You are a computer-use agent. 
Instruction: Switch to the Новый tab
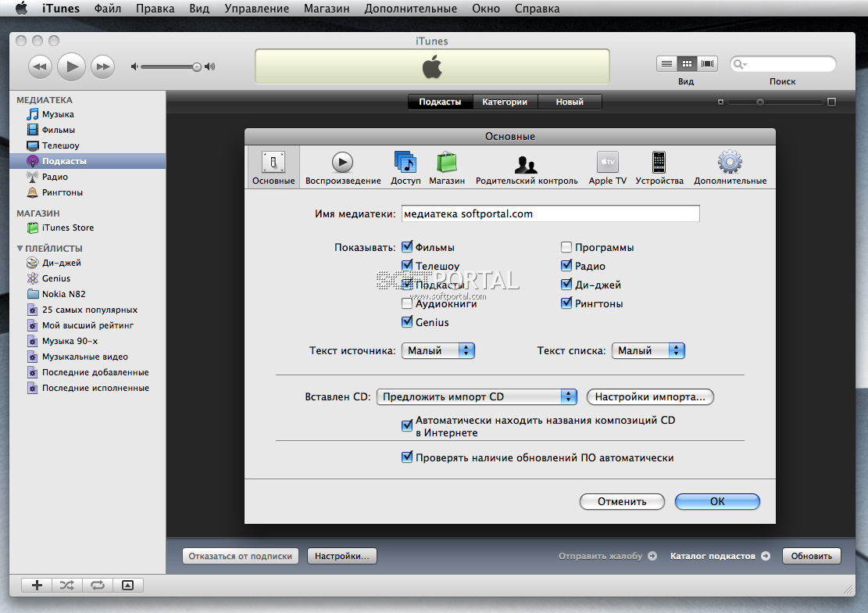[570, 102]
